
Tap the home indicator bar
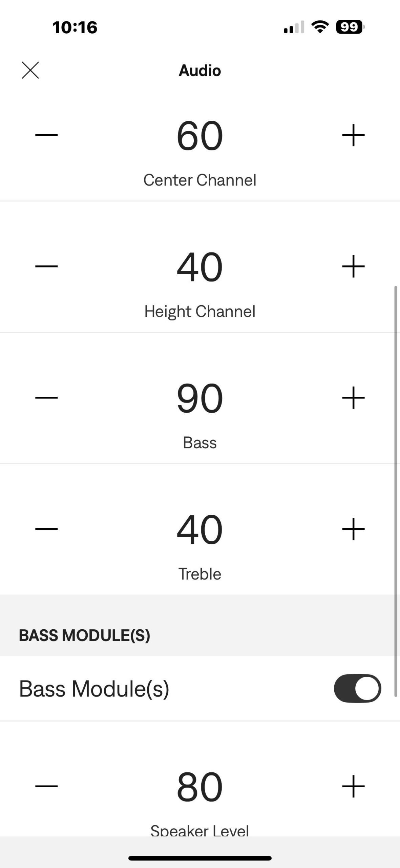(x=200, y=858)
